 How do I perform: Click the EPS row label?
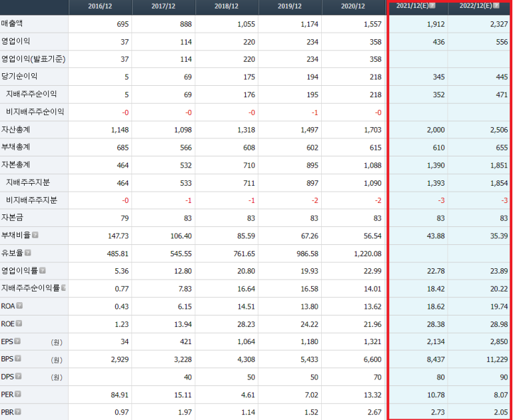pyautogui.click(x=7, y=341)
